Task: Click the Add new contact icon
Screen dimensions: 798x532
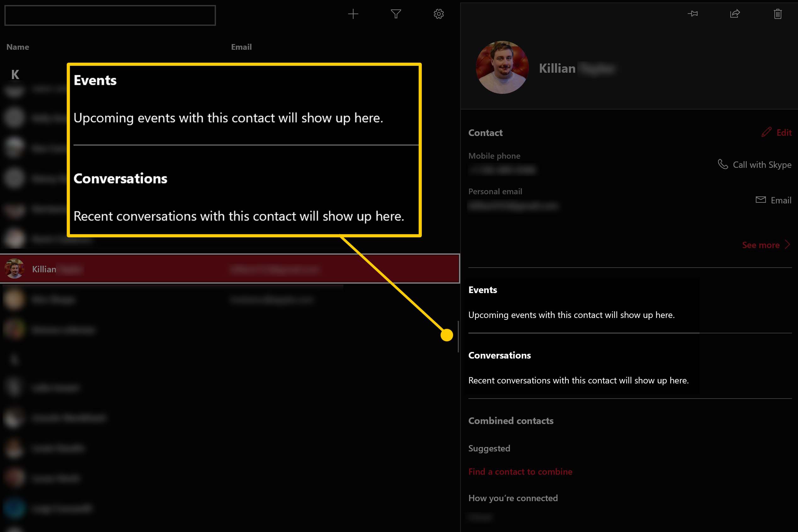Action: click(354, 13)
